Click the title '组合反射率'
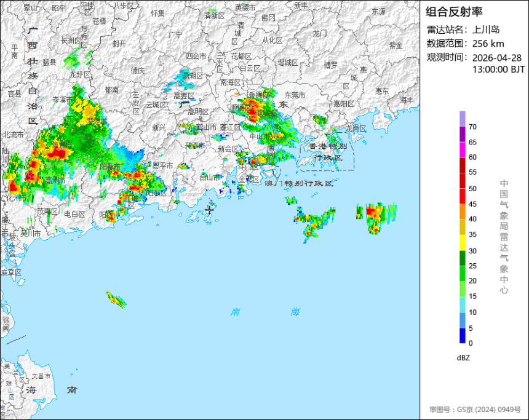Image resolution: width=529 pixels, height=420 pixels. (454, 12)
